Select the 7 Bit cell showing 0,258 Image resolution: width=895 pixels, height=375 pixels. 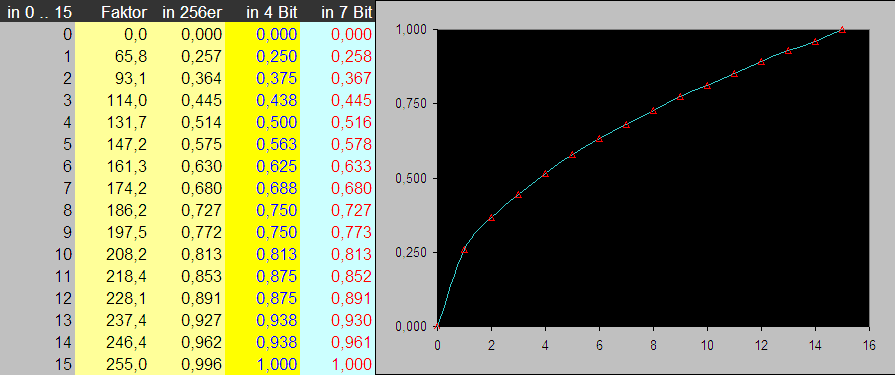[x=337, y=56]
